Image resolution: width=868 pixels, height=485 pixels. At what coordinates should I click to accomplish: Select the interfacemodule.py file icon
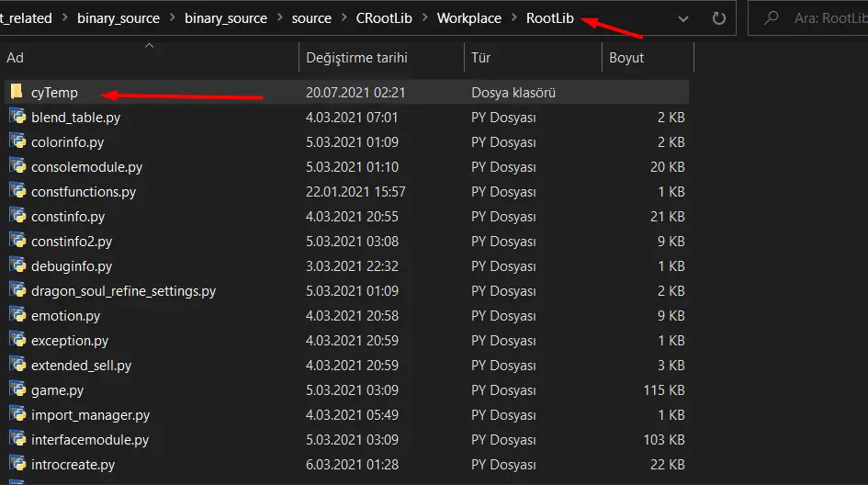17,440
